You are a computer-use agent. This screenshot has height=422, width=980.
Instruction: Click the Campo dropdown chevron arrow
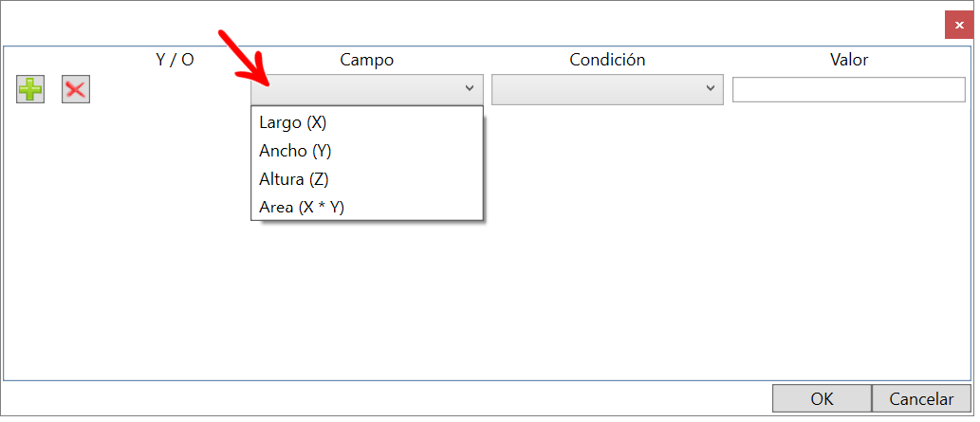[470, 89]
